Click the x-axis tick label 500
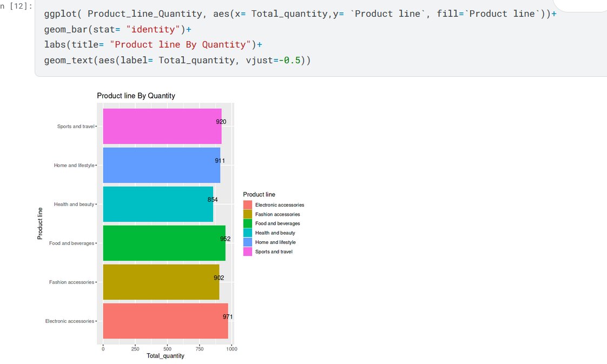The width and height of the screenshot is (607, 364). pyautogui.click(x=167, y=349)
